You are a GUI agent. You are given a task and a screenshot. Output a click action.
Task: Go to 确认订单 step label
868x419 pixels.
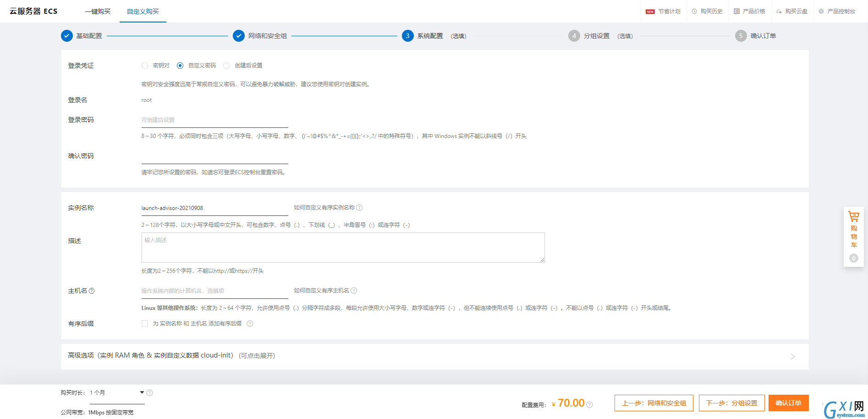(x=763, y=36)
